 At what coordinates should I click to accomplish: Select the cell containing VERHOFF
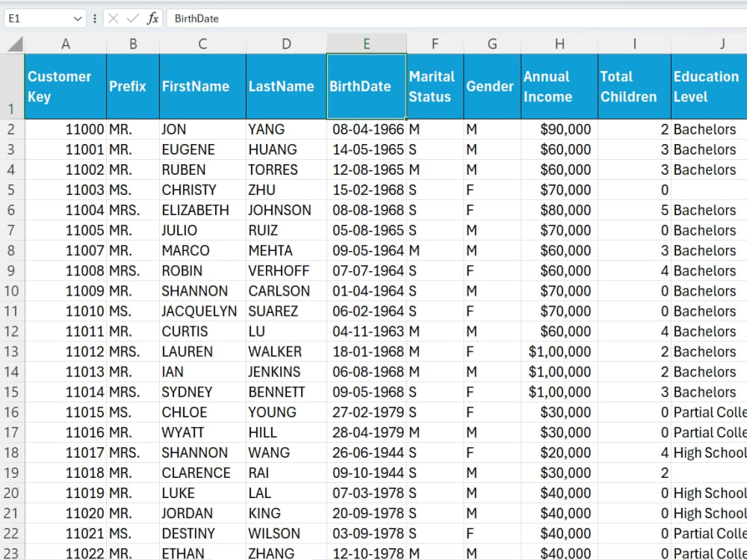pyautogui.click(x=286, y=270)
